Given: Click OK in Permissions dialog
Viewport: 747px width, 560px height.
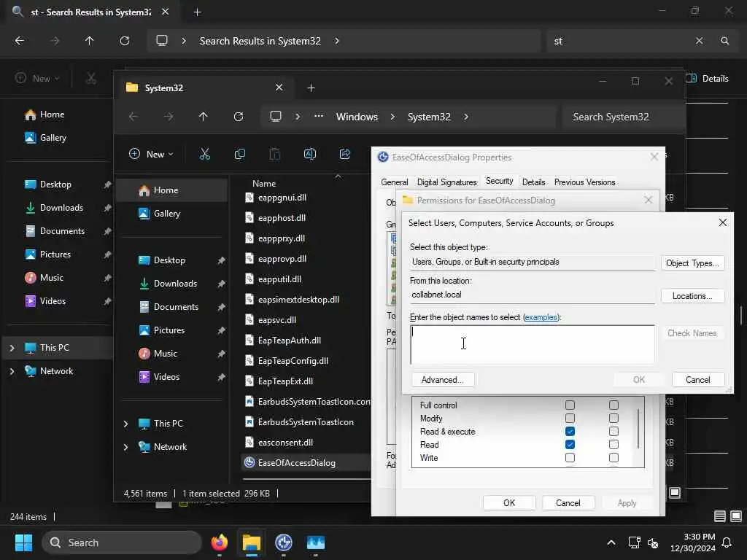Looking at the screenshot, I should tap(509, 503).
